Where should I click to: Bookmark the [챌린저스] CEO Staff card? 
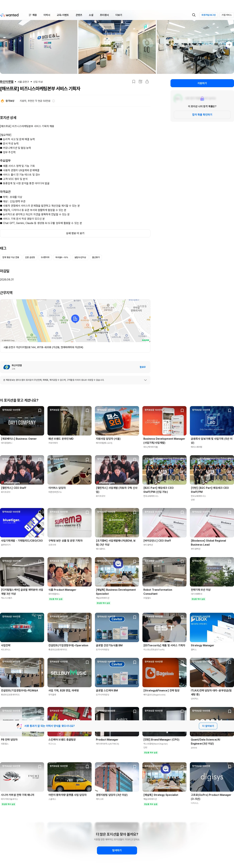pyautogui.click(x=40, y=460)
